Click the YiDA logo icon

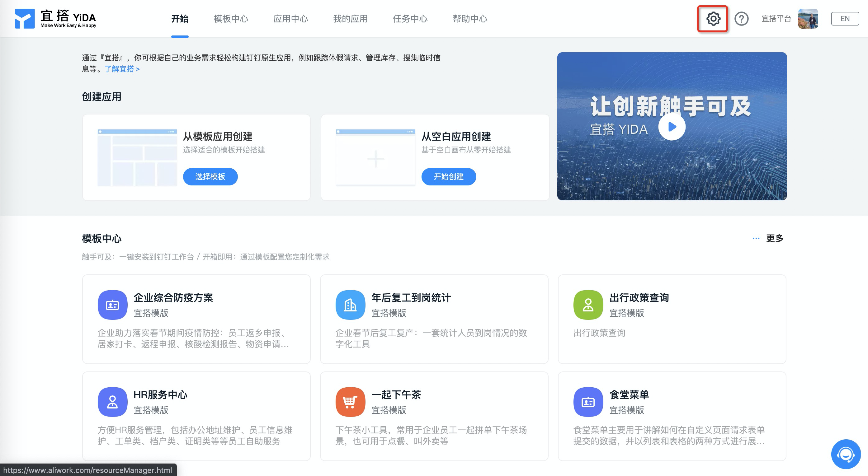[25, 19]
